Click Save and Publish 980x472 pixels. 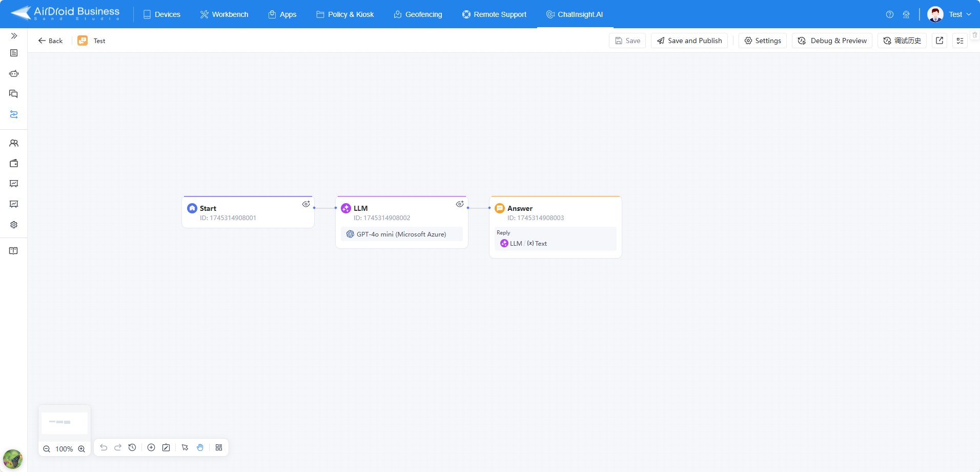pos(689,41)
